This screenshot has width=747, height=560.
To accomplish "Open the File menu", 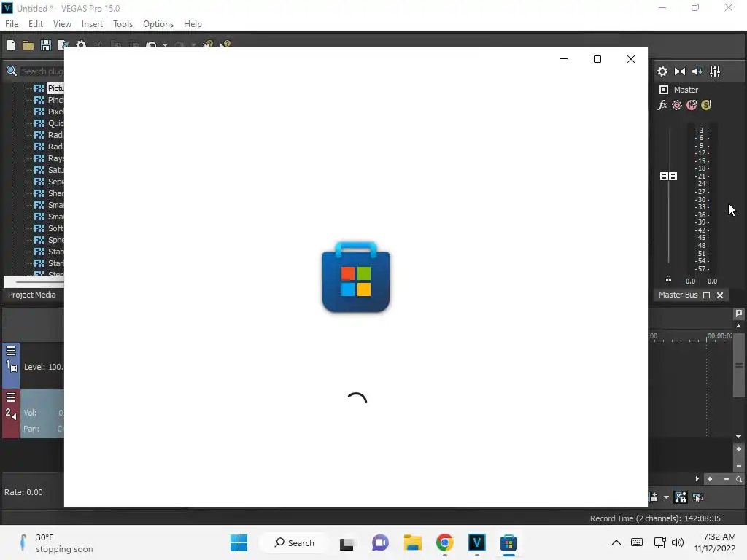I will click(x=12, y=24).
